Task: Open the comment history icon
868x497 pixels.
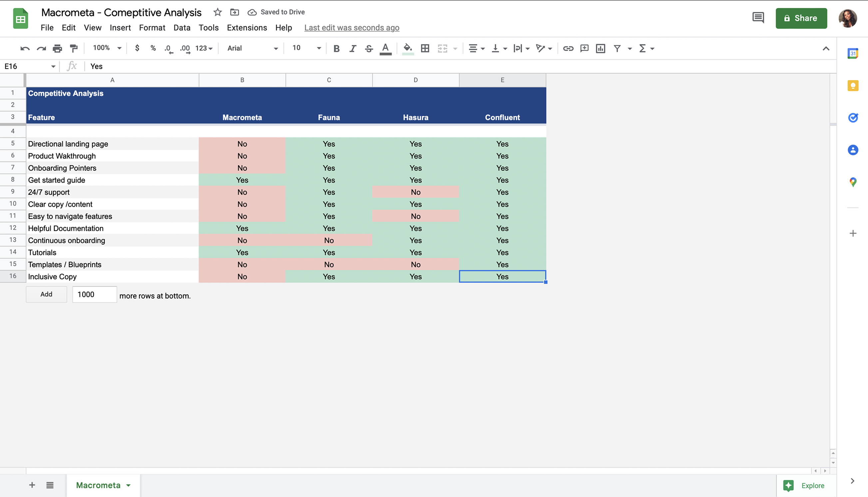Action: click(758, 18)
